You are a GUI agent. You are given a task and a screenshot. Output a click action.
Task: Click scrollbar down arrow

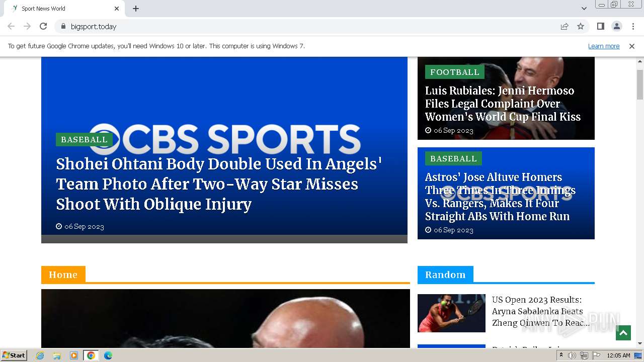pyautogui.click(x=640, y=344)
